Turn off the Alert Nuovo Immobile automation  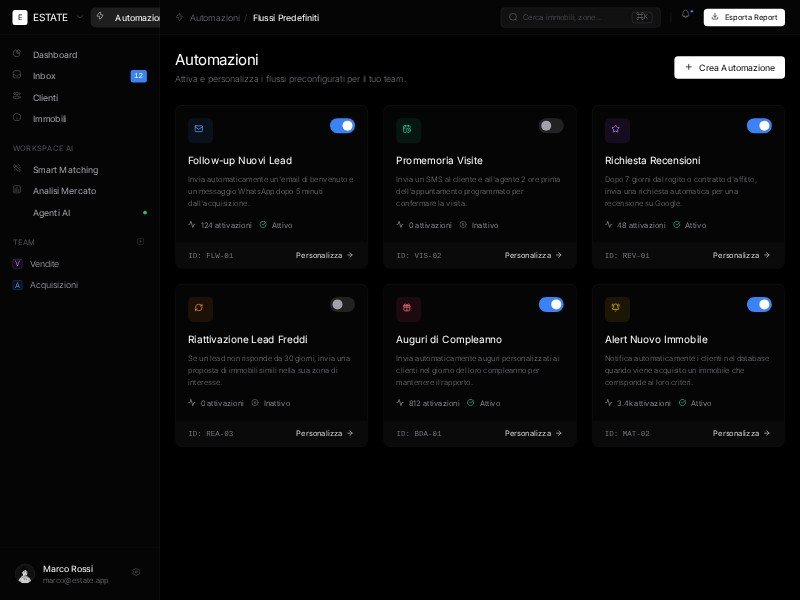(x=759, y=304)
